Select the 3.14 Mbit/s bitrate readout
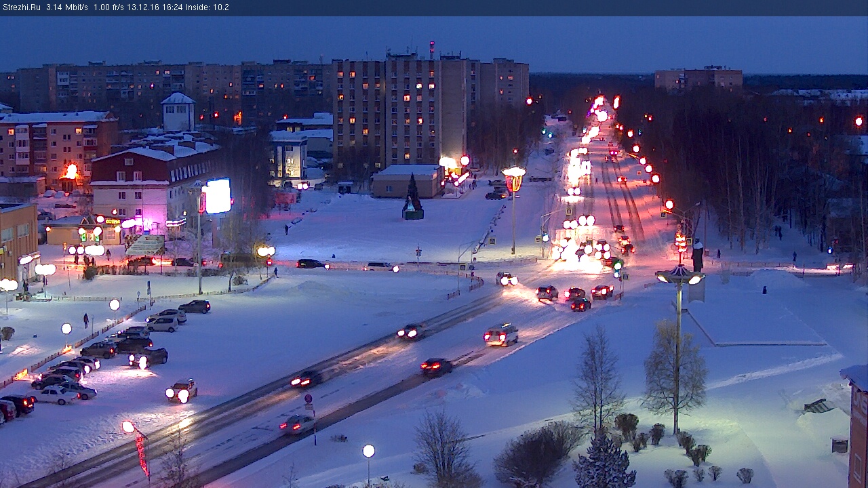The image size is (868, 488). click(x=67, y=7)
